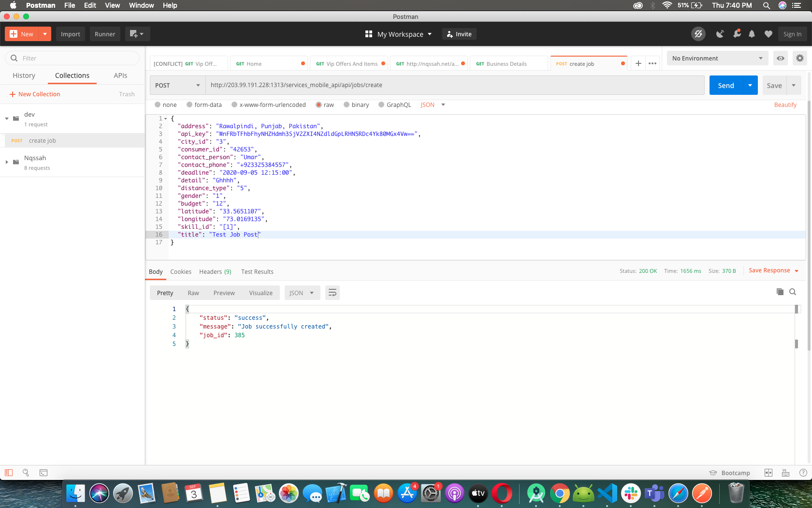The height and width of the screenshot is (508, 812).
Task: Search the response with magnifier icon
Action: pyautogui.click(x=793, y=292)
